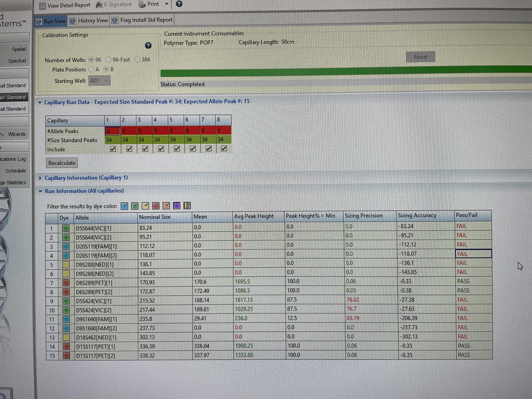Screen dimensions: 532x399
Task: Select row D20S119[FAM][2]
Action: point(268,255)
